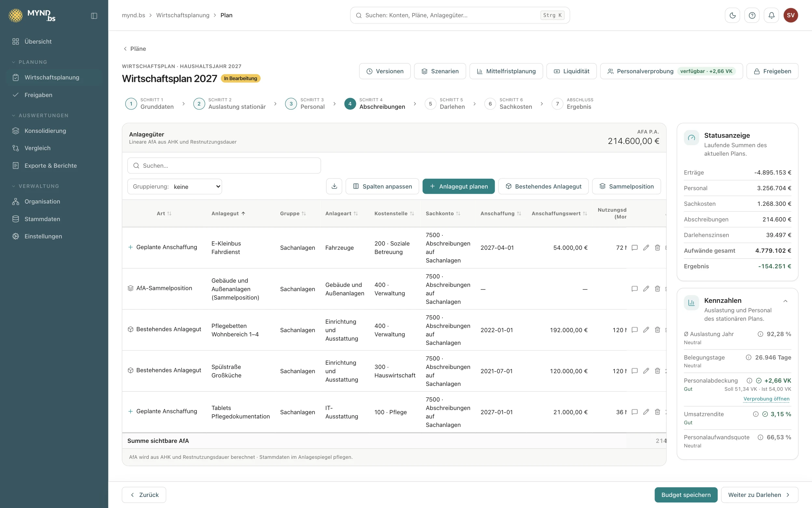Sort the table by Anschaffungswert
This screenshot has width=812, height=508.
(x=559, y=213)
